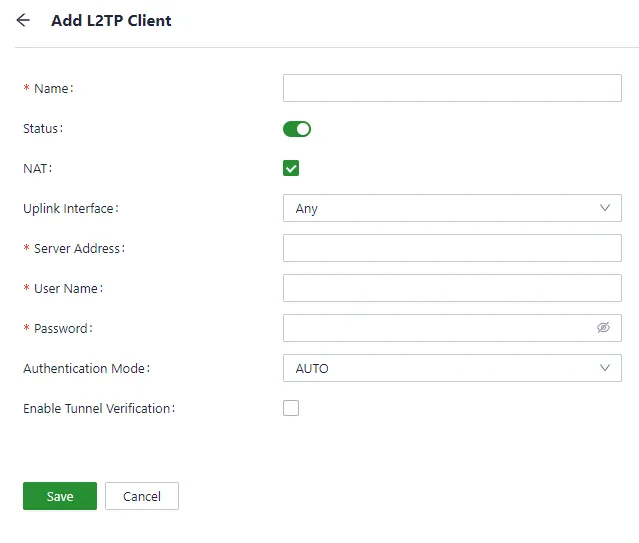This screenshot has width=639, height=543.
Task: Click the Name input field
Action: pyautogui.click(x=452, y=88)
